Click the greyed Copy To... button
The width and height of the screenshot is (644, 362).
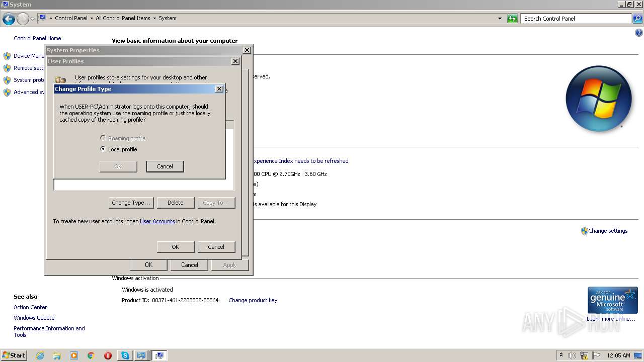point(216,203)
